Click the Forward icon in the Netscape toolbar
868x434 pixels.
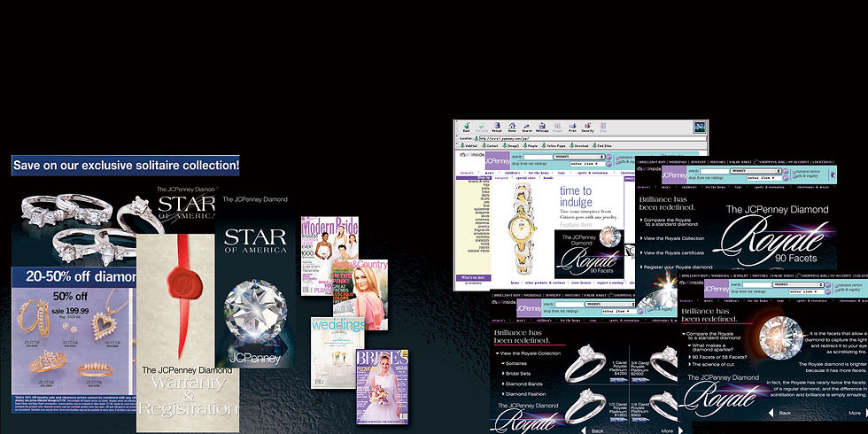482,128
